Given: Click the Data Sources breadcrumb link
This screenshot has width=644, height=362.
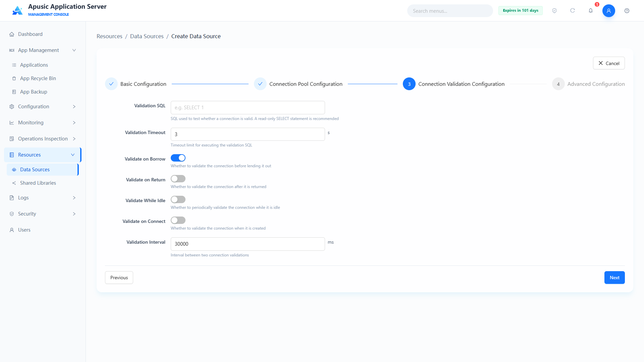Looking at the screenshot, I should 147,36.
